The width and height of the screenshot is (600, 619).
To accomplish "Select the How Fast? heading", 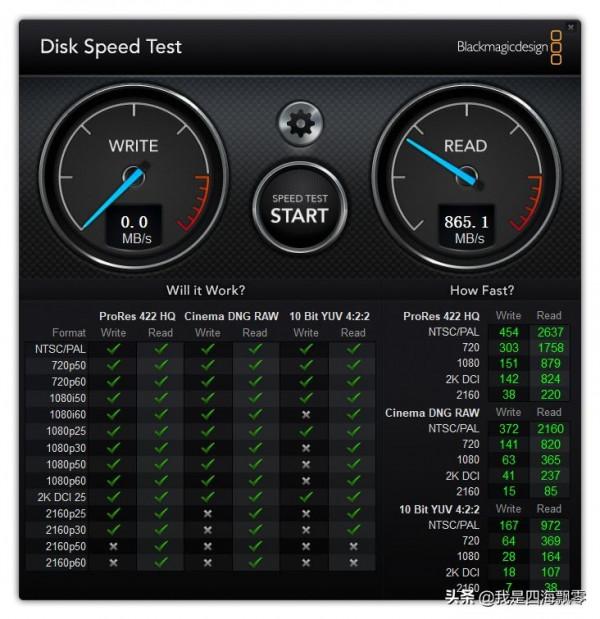I will click(482, 291).
